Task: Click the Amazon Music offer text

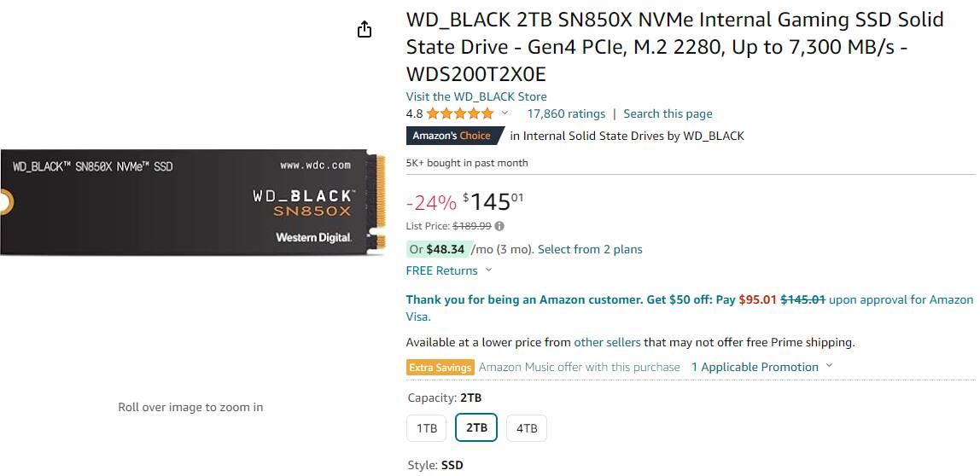Action: 580,367
